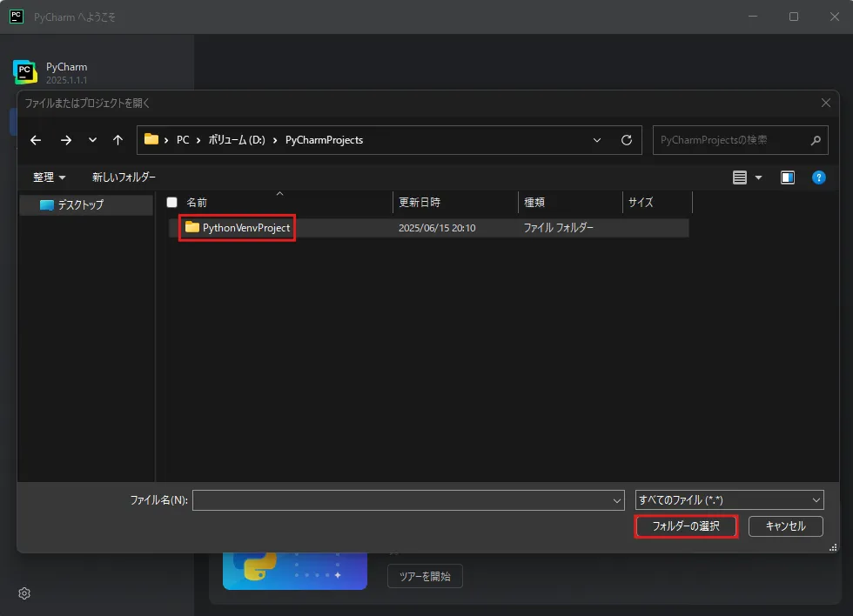Viewport: 853px width, 616px height.
Task: Go forward with the right arrow
Action: pyautogui.click(x=66, y=140)
